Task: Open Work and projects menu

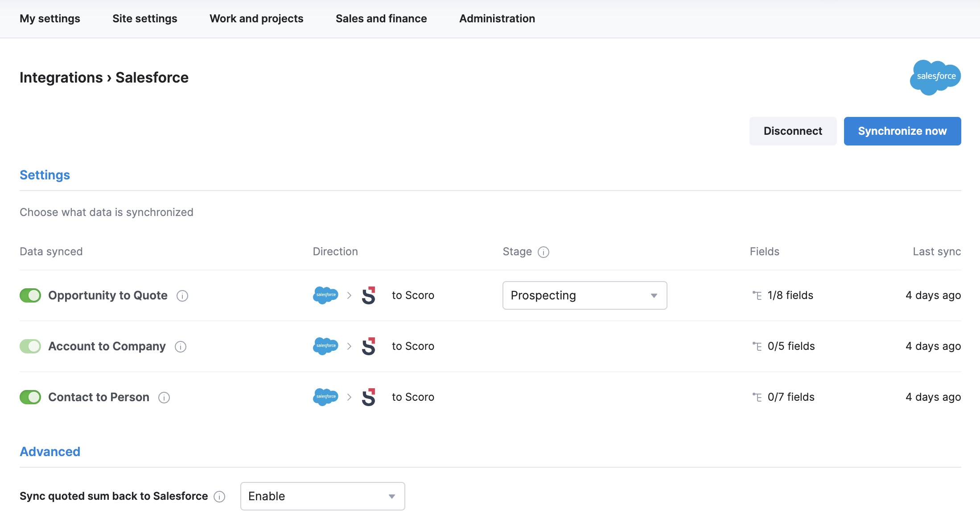Action: click(x=256, y=19)
